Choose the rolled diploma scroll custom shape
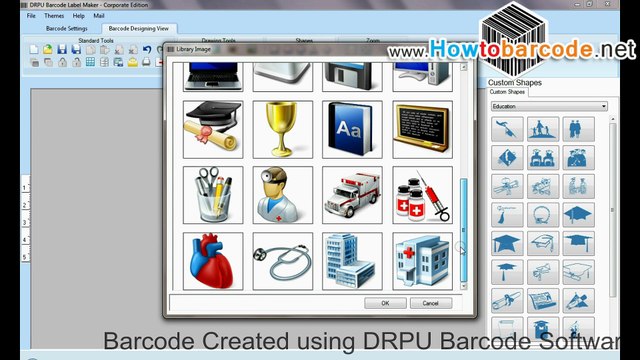 tap(507, 300)
